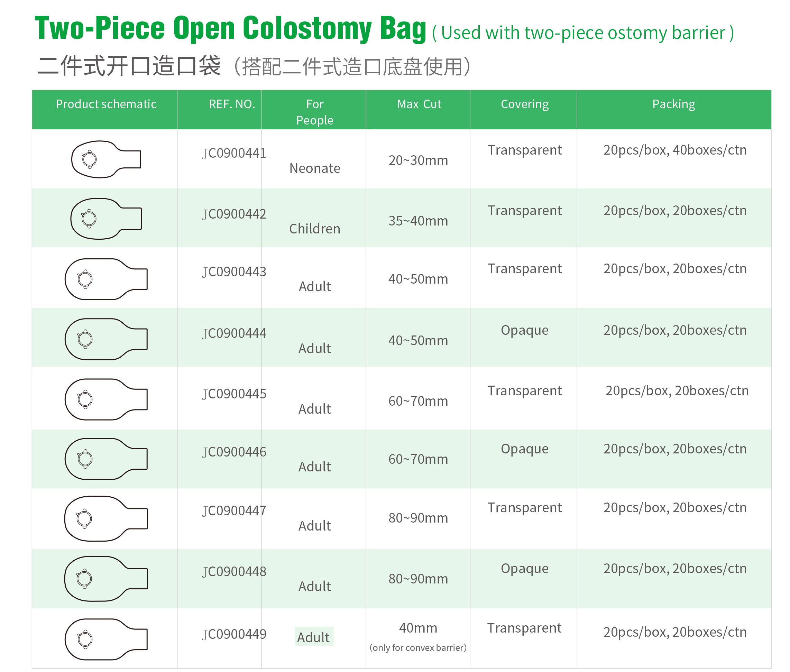Select the bag drawing for JC0900449
The height and width of the screenshot is (672, 790).
coord(105,639)
